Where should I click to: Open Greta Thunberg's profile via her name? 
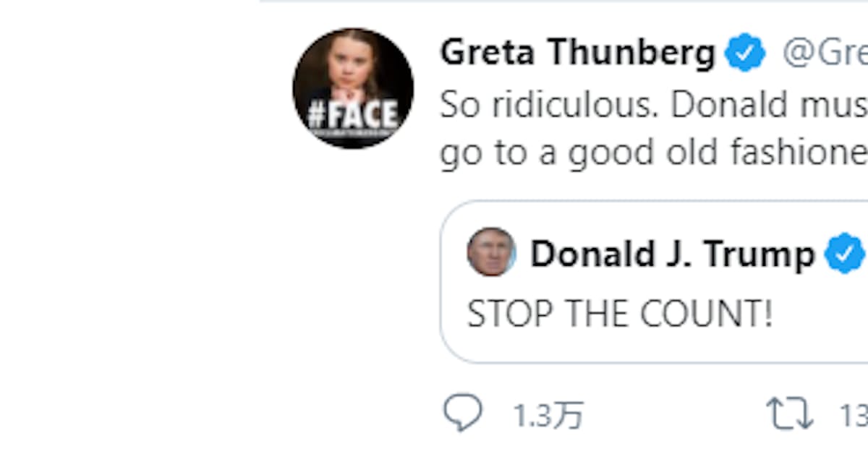[577, 53]
